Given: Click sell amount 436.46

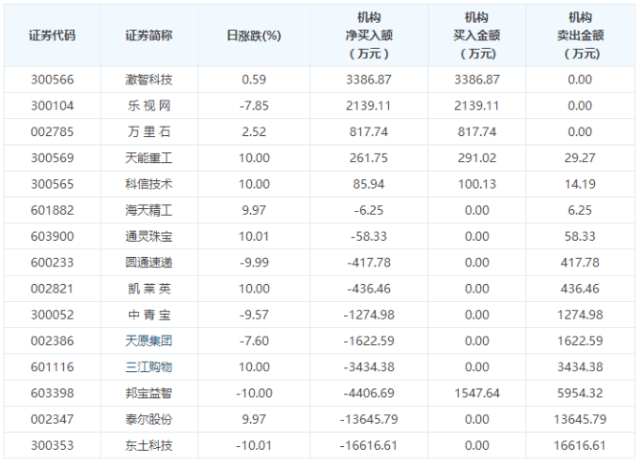Looking at the screenshot, I should pyautogui.click(x=580, y=289).
